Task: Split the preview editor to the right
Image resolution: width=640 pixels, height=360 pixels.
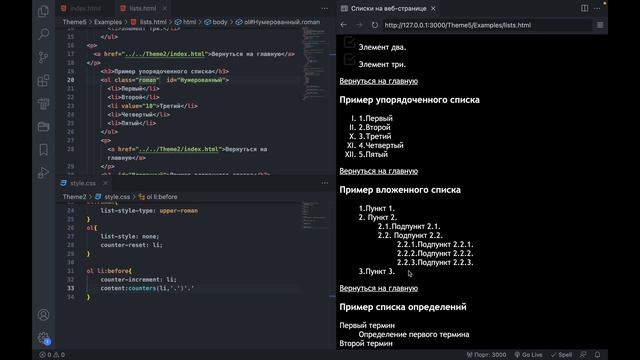Action: point(584,8)
